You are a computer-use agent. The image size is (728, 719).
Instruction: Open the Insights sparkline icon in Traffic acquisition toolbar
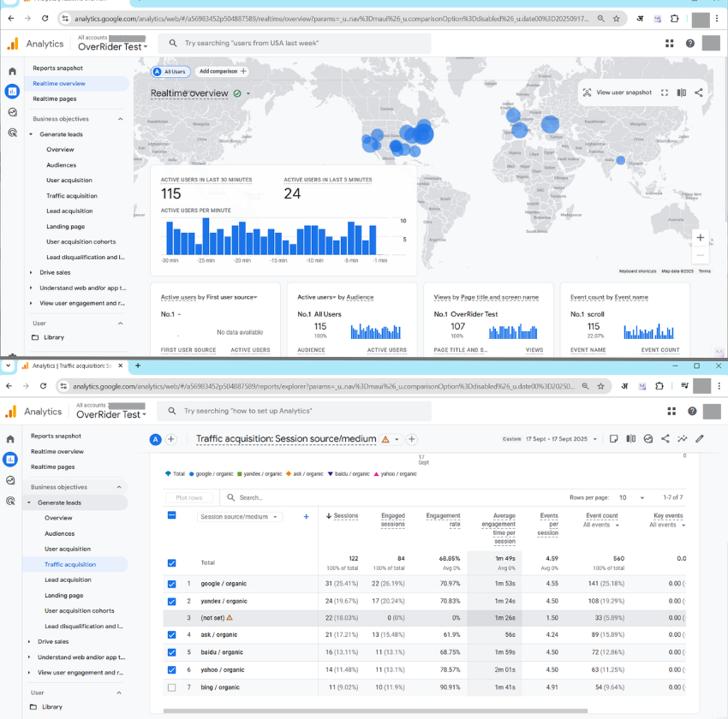tap(683, 439)
